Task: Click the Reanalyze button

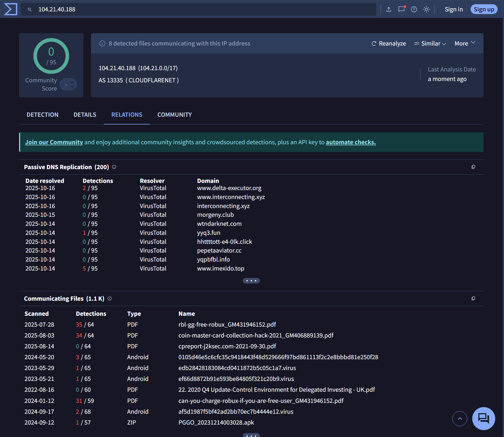Action: (389, 43)
